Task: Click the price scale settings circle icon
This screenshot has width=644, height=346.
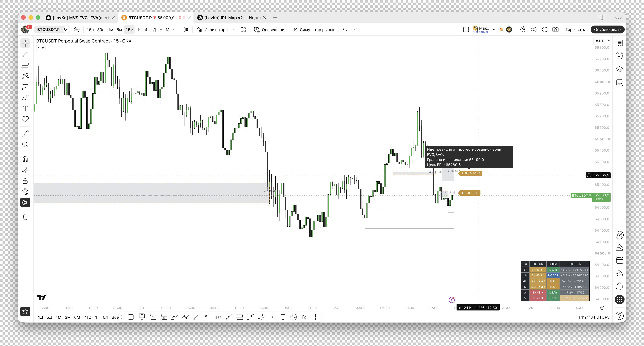Action: point(602,308)
